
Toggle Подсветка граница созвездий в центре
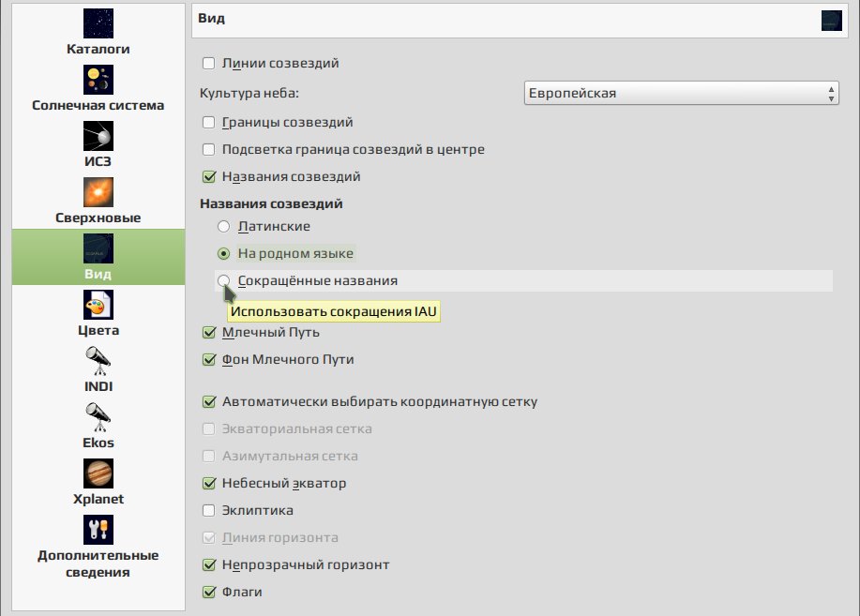(208, 149)
